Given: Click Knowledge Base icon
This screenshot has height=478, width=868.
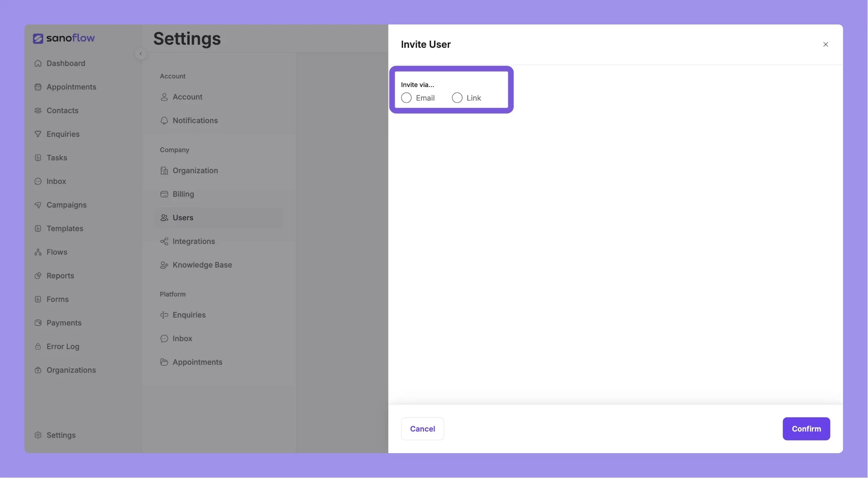Looking at the screenshot, I should tap(164, 265).
